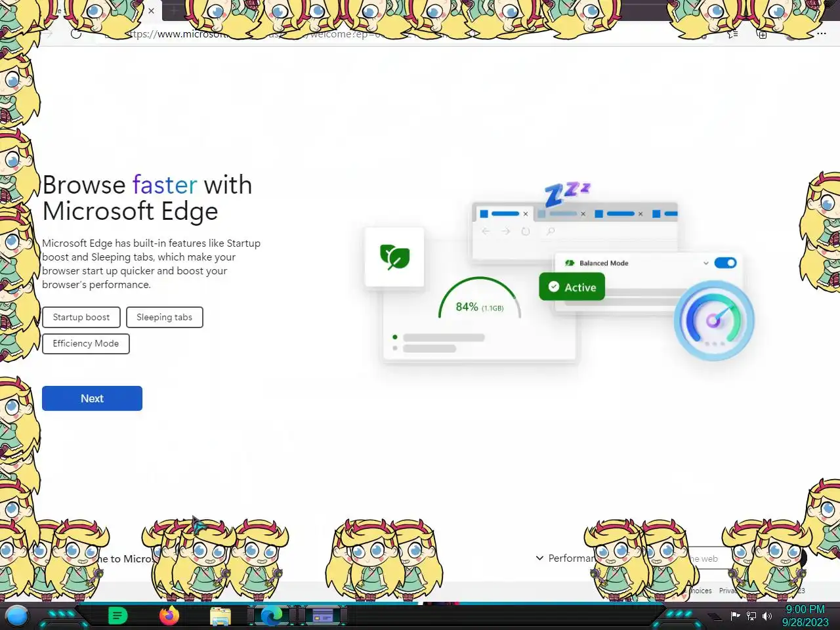Open the Edge collections icon
The width and height of the screenshot is (840, 630).
click(x=762, y=34)
